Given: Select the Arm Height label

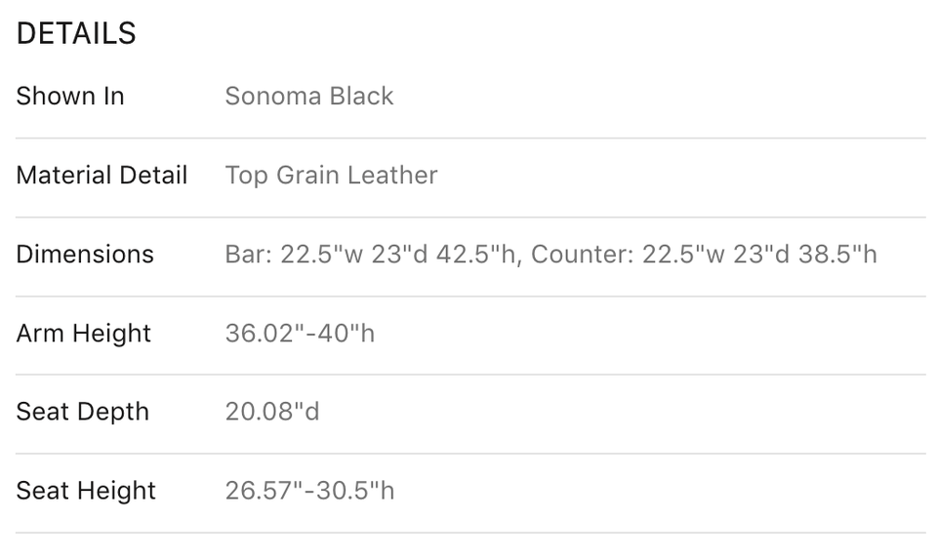Looking at the screenshot, I should 84,334.
